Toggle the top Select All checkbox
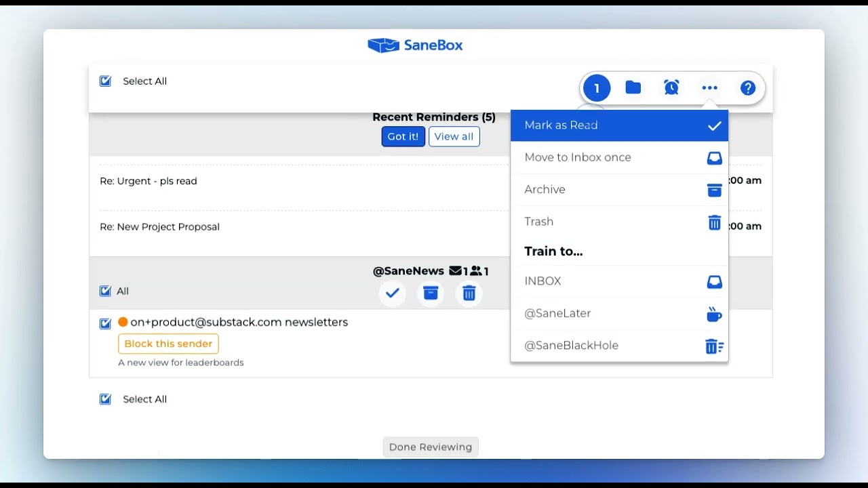 pyautogui.click(x=105, y=81)
